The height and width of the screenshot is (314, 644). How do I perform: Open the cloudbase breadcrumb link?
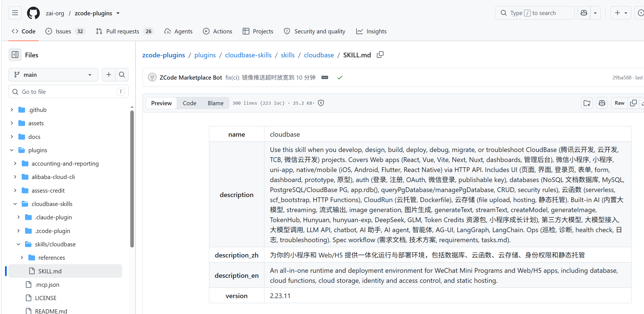click(319, 55)
